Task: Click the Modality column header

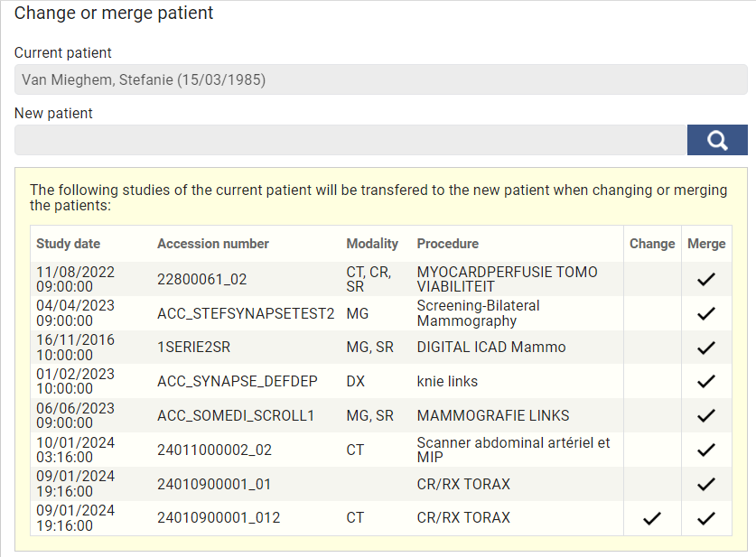Action: pos(372,244)
